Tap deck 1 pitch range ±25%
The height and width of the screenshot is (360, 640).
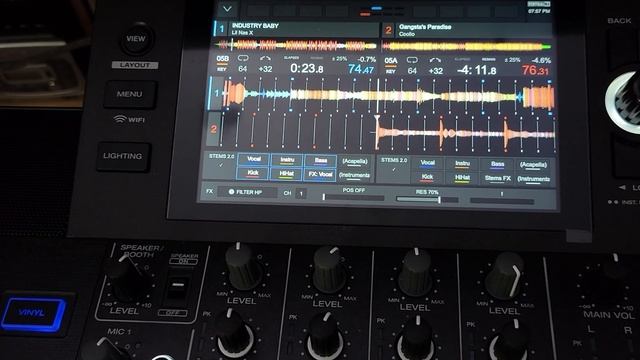[x=339, y=59]
